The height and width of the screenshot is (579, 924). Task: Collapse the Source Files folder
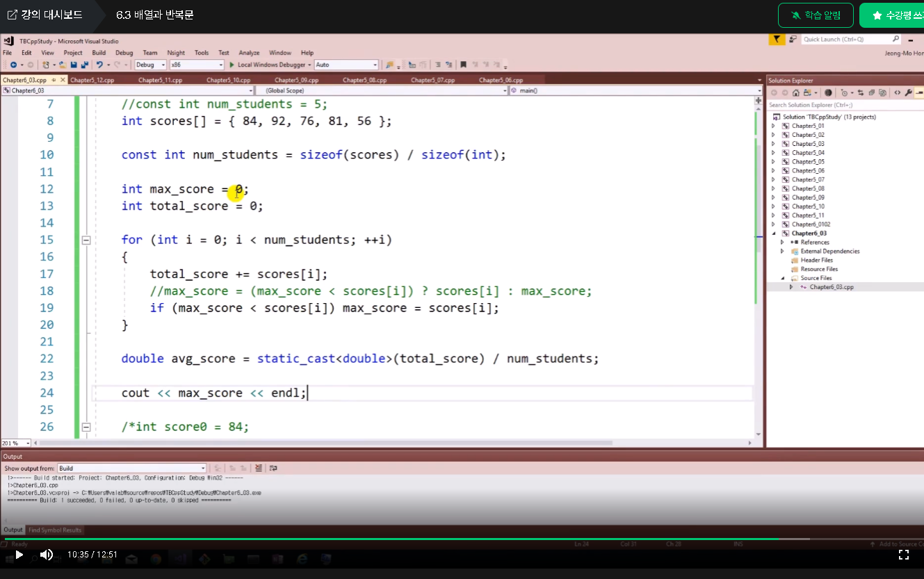tap(782, 278)
